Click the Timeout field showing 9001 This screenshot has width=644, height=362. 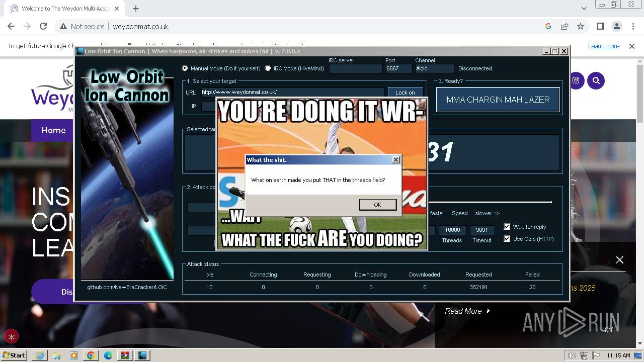[482, 230]
